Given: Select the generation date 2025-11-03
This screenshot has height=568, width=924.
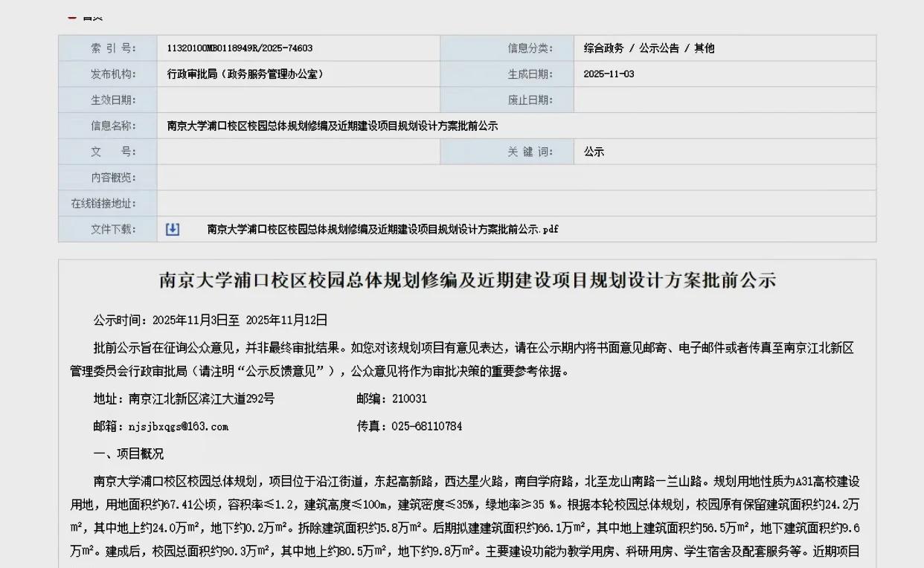Looking at the screenshot, I should click(609, 74).
